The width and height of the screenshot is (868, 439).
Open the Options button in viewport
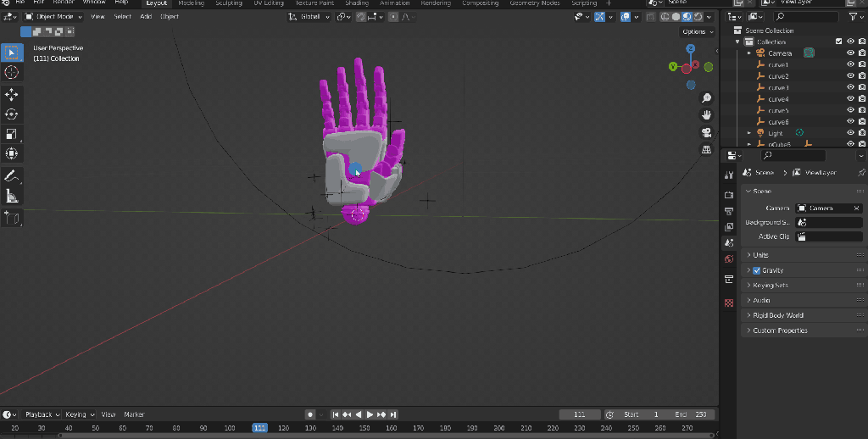[695, 31]
